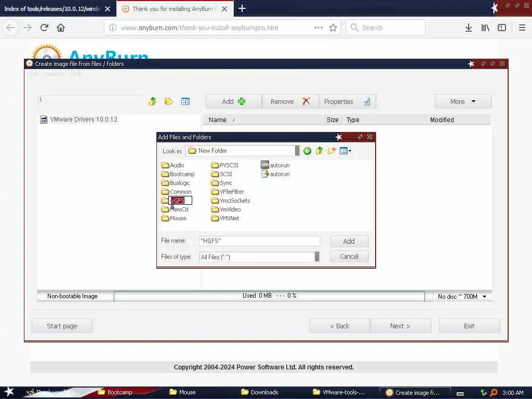Image resolution: width=532 pixels, height=399 pixels.
Task: Select the SCSI folder
Action: coord(221,174)
